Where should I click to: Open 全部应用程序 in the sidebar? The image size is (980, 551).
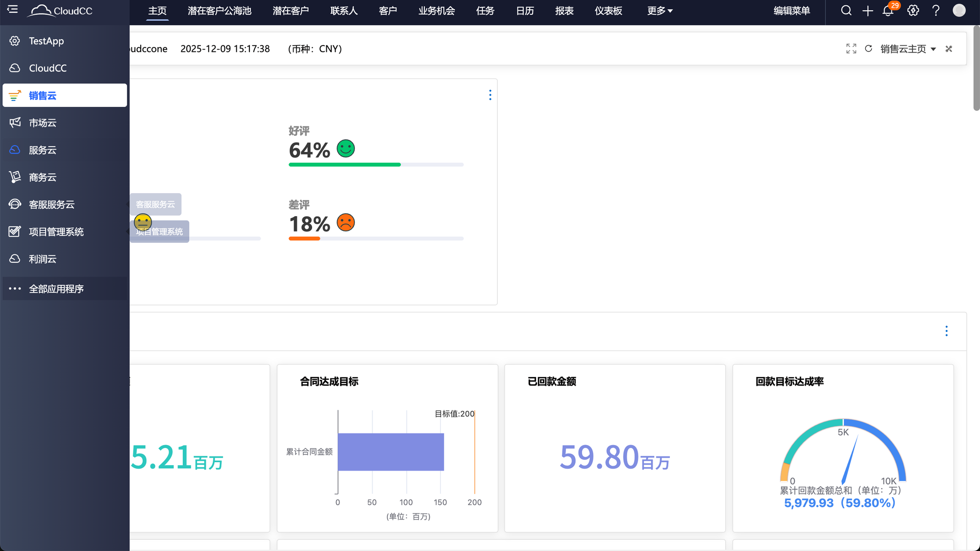(56, 289)
